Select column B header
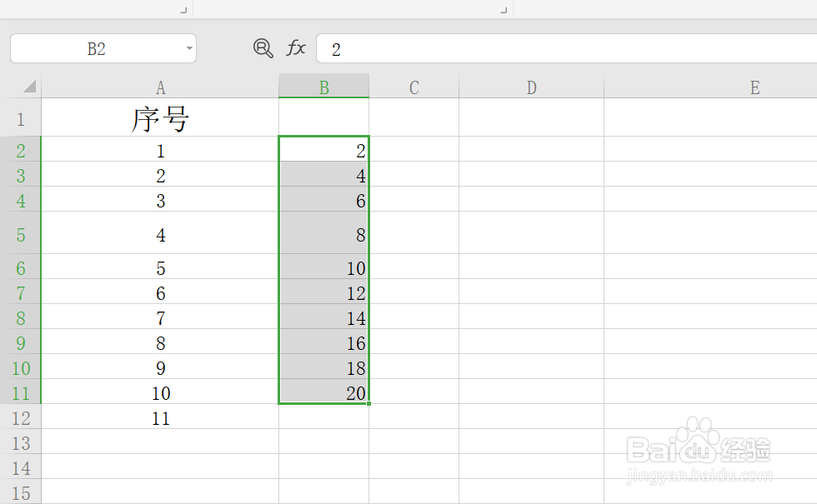This screenshot has height=504, width=817. click(x=324, y=87)
